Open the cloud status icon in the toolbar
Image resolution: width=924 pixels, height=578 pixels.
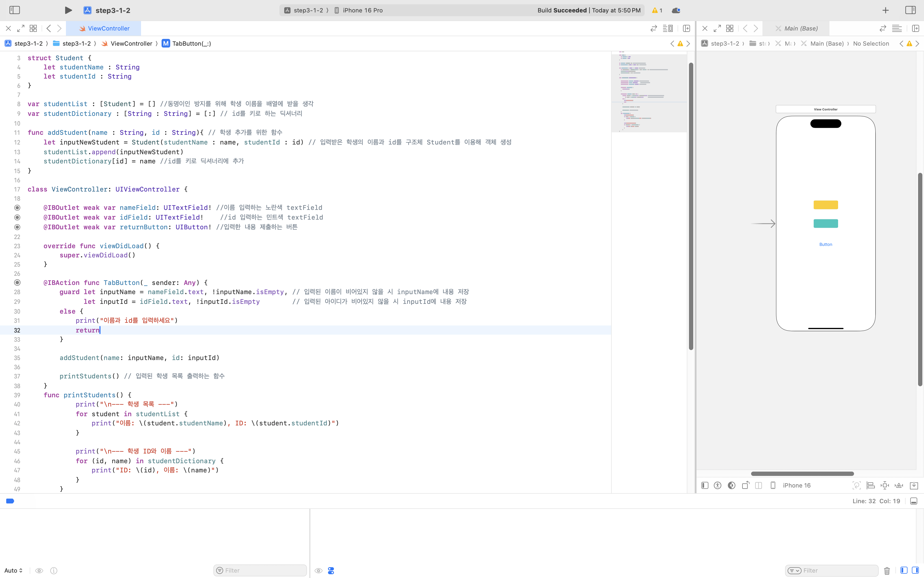pos(676,10)
